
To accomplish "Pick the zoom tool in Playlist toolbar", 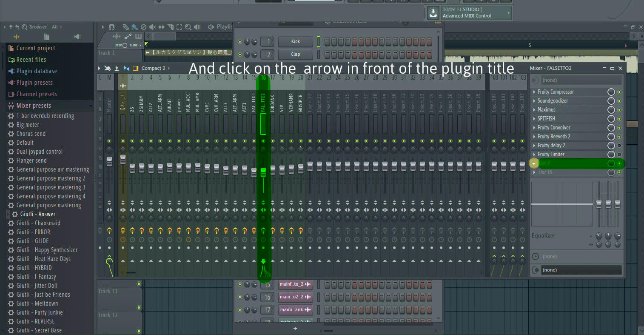I will point(188,27).
